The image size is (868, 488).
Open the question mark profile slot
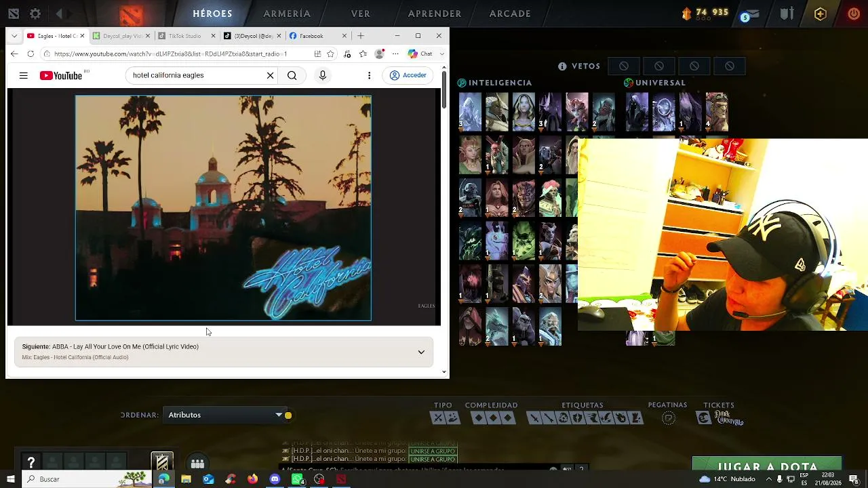point(31,462)
